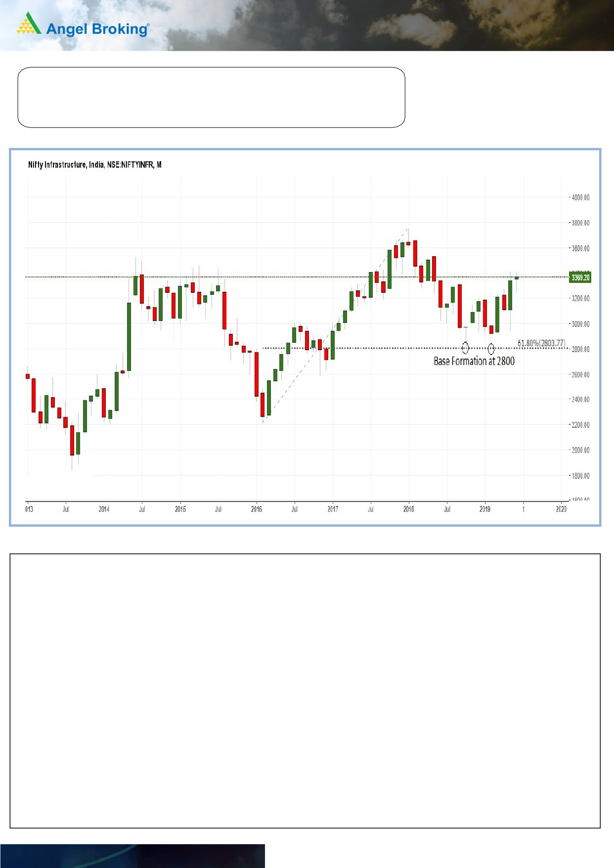The width and height of the screenshot is (614, 868).
Task: Select the Nifty Infrastructure chart title
Action: [x=94, y=165]
